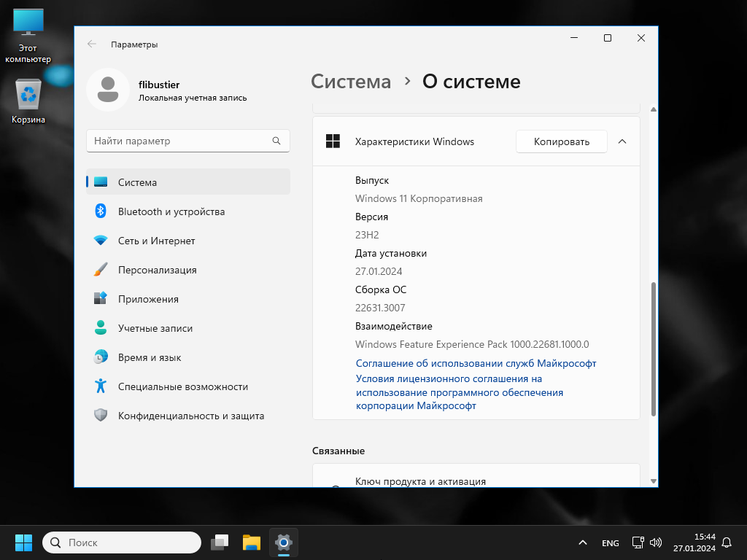Open Конфиденциальность и защита settings
This screenshot has height=560, width=747.
point(188,415)
